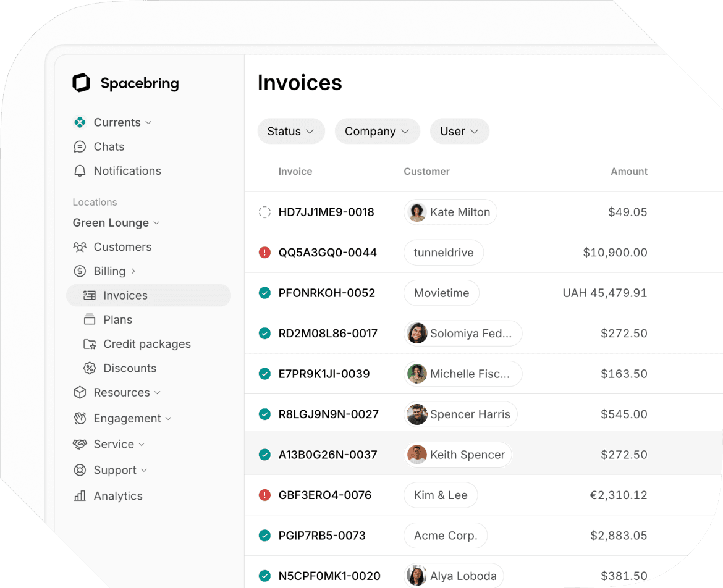Open the Customers section
This screenshot has height=588, width=723.
pyautogui.click(x=122, y=247)
